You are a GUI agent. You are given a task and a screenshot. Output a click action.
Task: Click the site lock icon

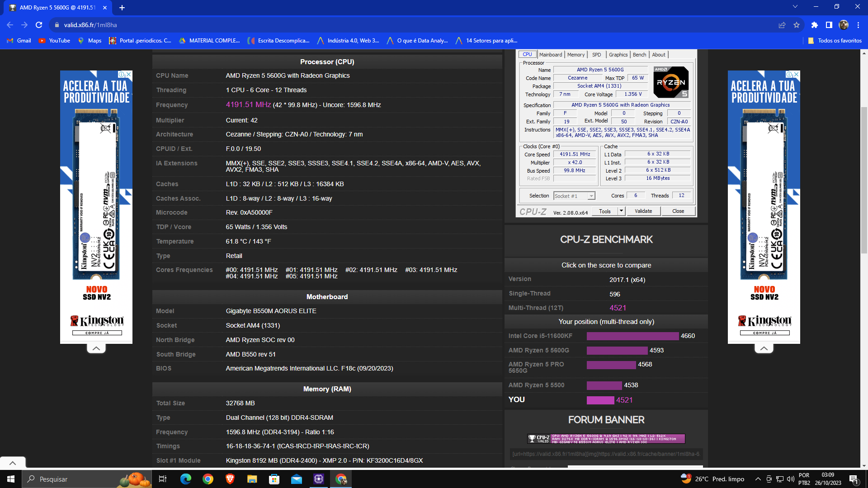tap(57, 25)
